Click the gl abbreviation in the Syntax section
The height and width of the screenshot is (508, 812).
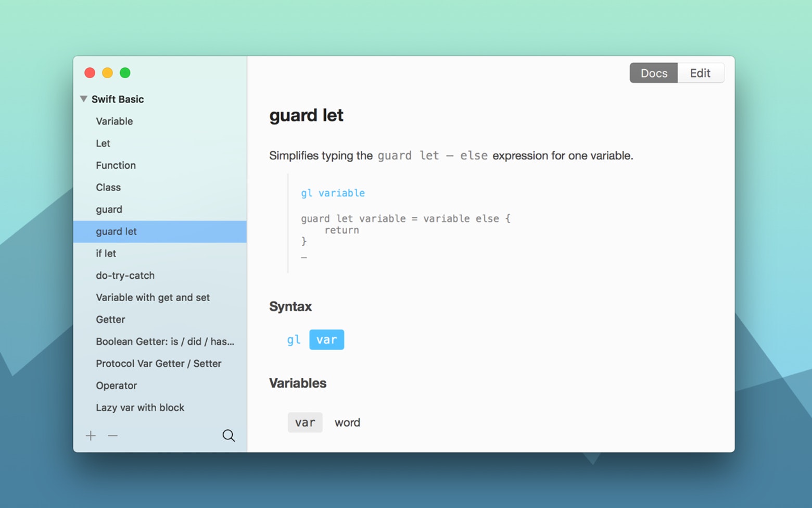click(x=294, y=339)
